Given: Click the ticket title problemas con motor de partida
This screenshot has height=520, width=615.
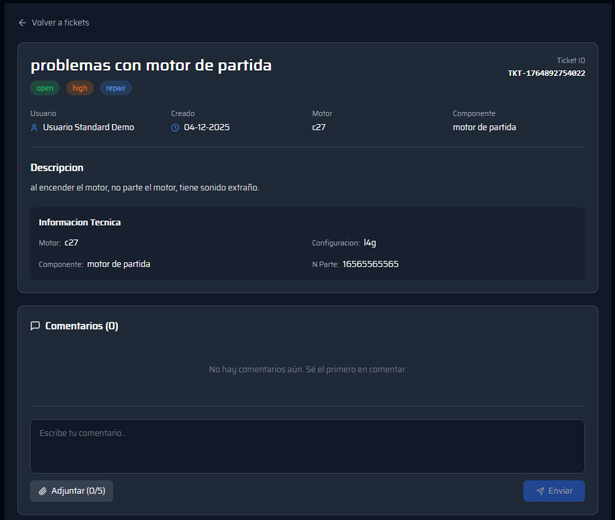Looking at the screenshot, I should point(151,65).
